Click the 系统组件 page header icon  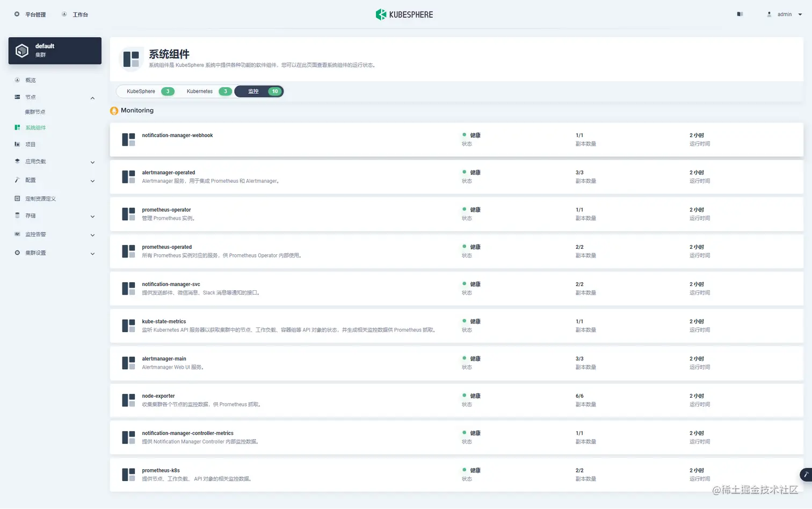pyautogui.click(x=131, y=59)
